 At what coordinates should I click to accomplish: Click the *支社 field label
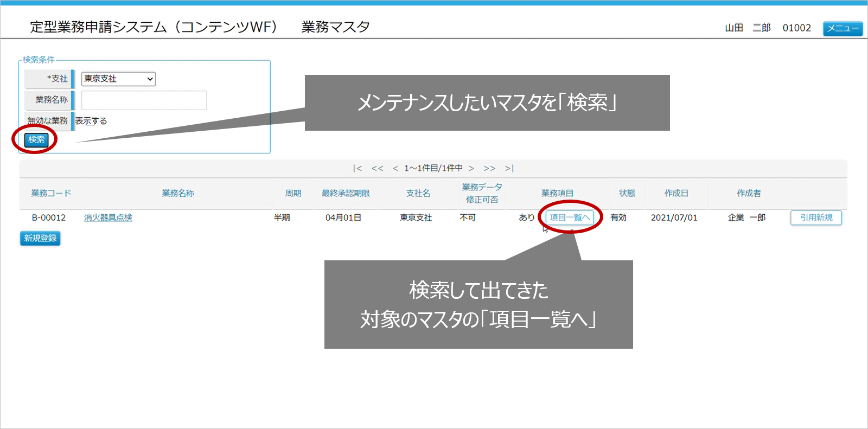pos(58,79)
